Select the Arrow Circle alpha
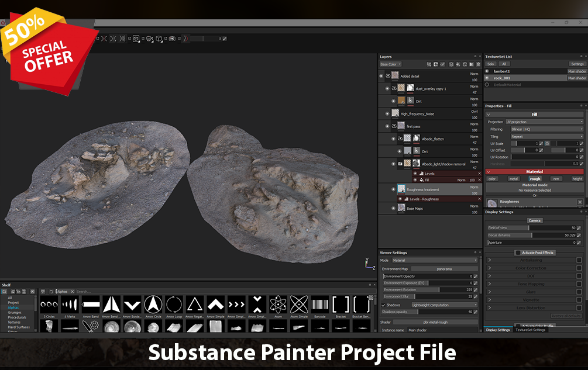Viewport: 588px width, 370px height. coord(153,305)
